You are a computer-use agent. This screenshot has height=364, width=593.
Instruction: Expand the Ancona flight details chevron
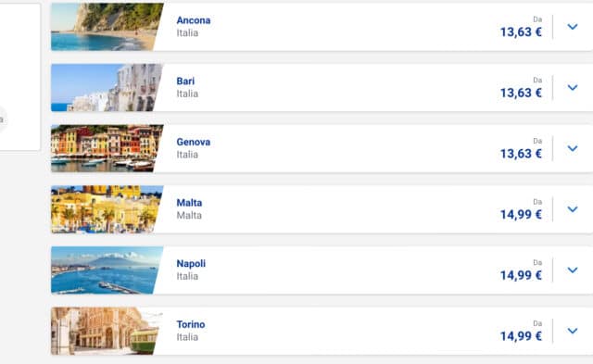coord(573,27)
